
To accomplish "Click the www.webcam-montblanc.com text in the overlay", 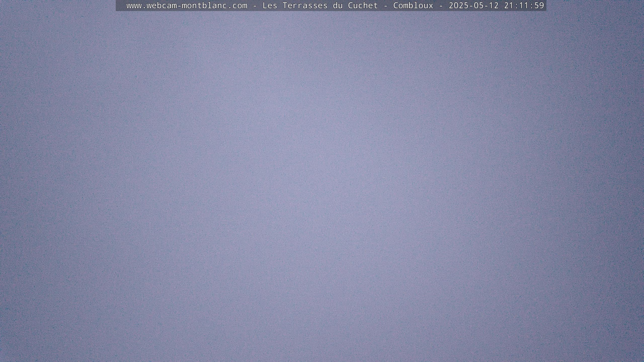I will pyautogui.click(x=187, y=6).
